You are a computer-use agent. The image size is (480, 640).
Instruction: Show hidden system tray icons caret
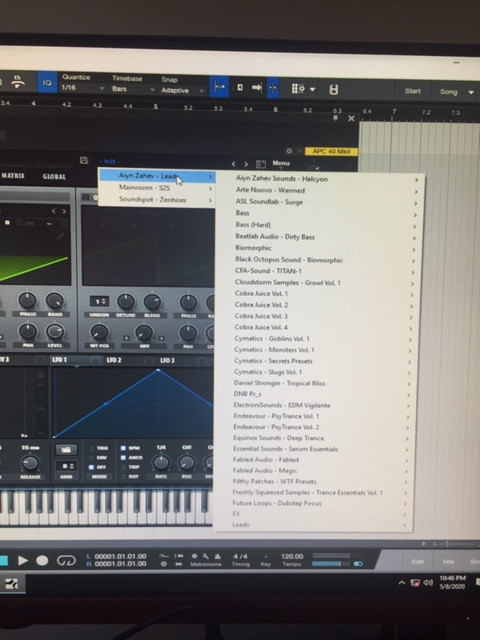pyautogui.click(x=402, y=583)
